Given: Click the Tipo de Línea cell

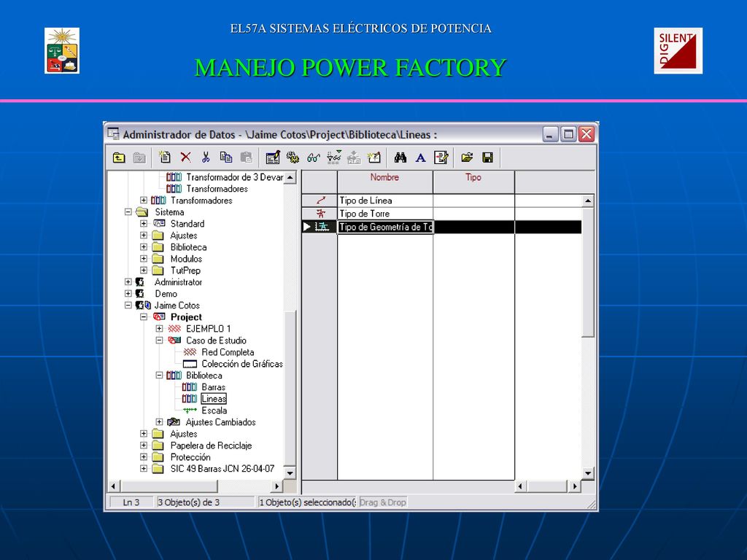Looking at the screenshot, I should pos(385,201).
